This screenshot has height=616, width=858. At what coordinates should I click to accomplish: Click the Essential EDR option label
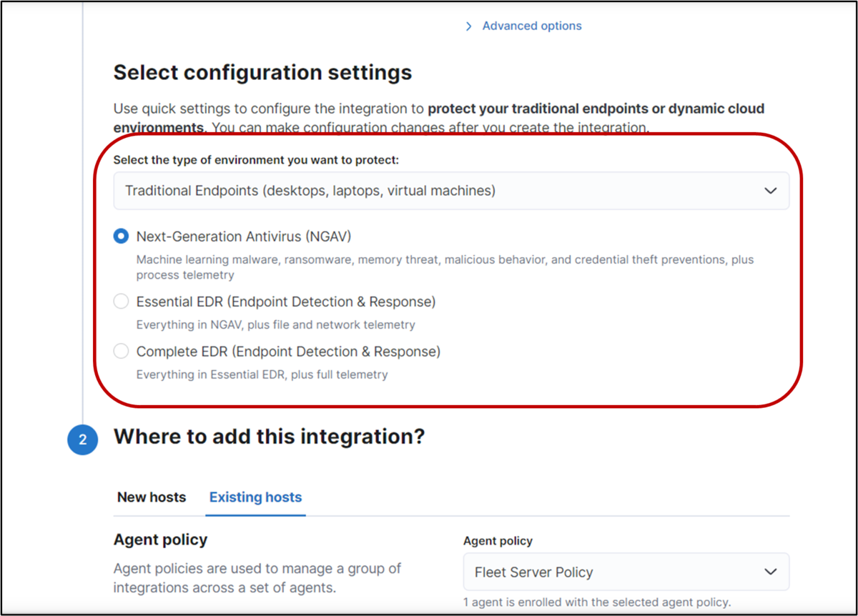[286, 302]
